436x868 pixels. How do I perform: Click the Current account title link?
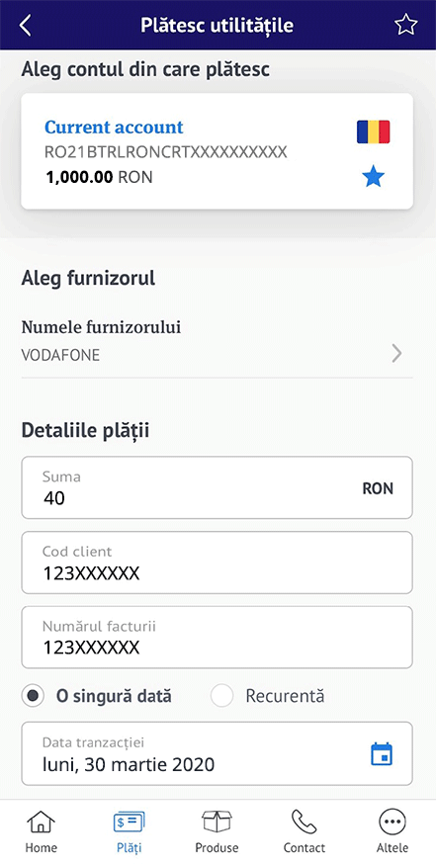114,128
